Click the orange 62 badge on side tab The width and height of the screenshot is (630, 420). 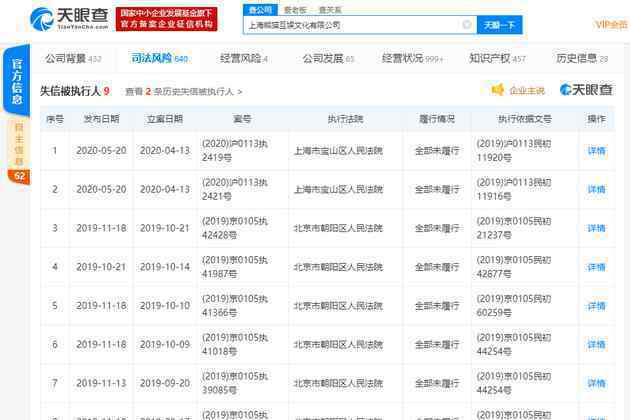pos(19,176)
